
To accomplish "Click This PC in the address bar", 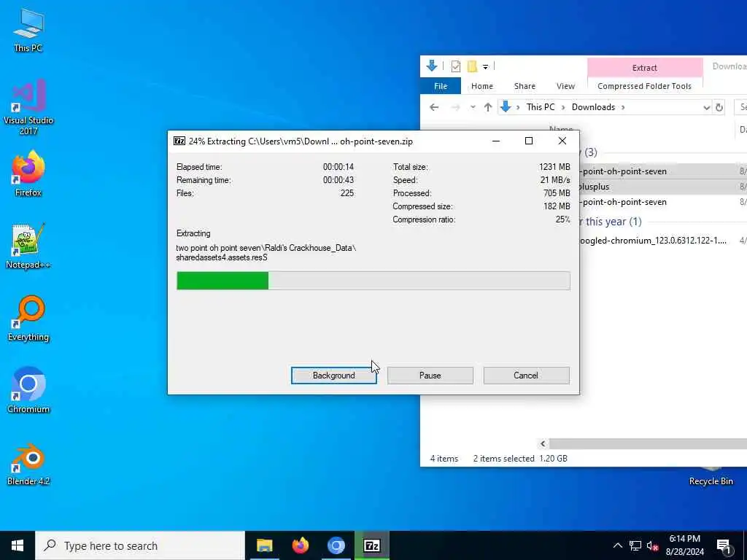I will tap(541, 107).
